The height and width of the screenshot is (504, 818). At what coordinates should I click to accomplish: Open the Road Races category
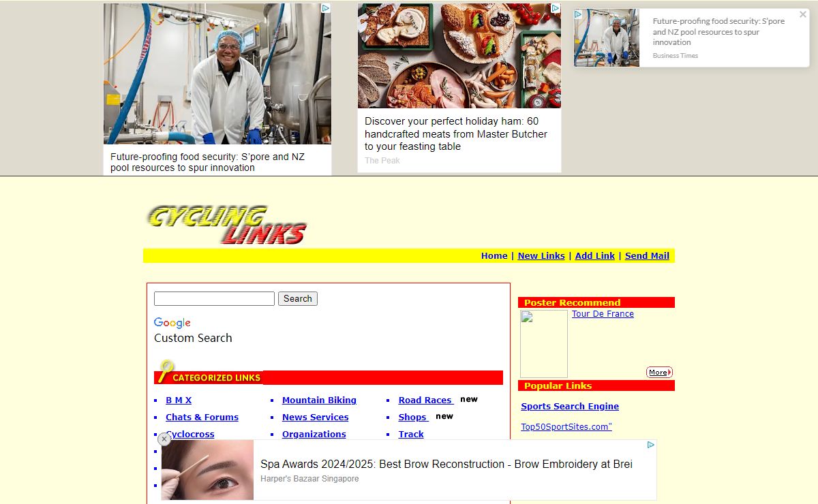coord(425,400)
